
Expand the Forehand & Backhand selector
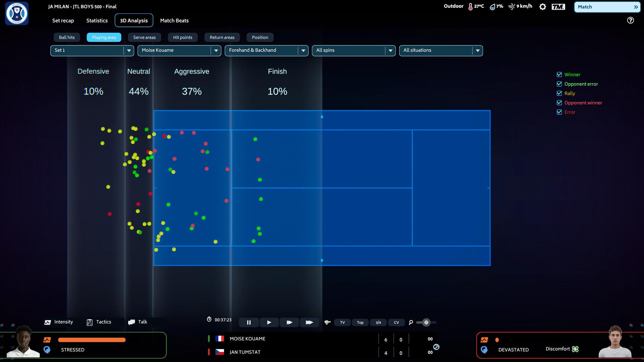(266, 50)
